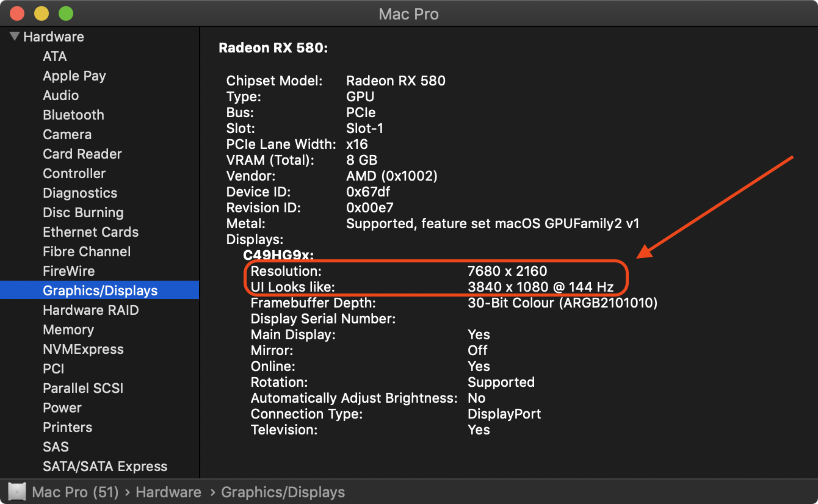
Task: Click the Device ID value 0x67df
Action: 368,192
